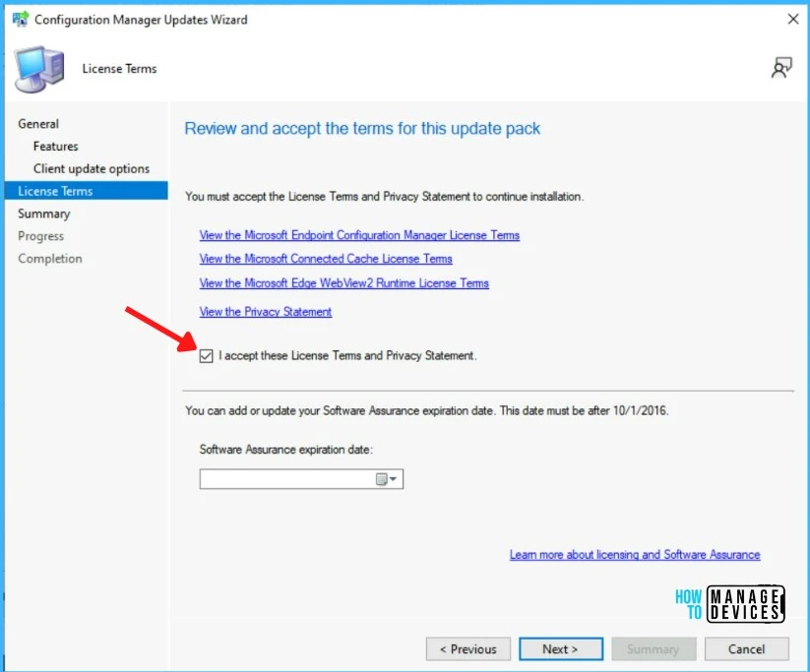Go to Client update options step
The height and width of the screenshot is (672, 810).
coord(92,169)
